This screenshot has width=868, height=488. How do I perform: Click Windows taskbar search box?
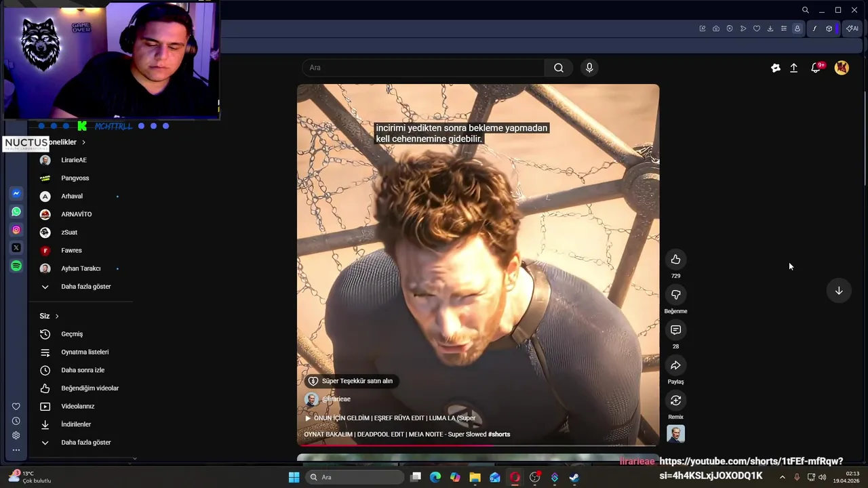tap(353, 477)
